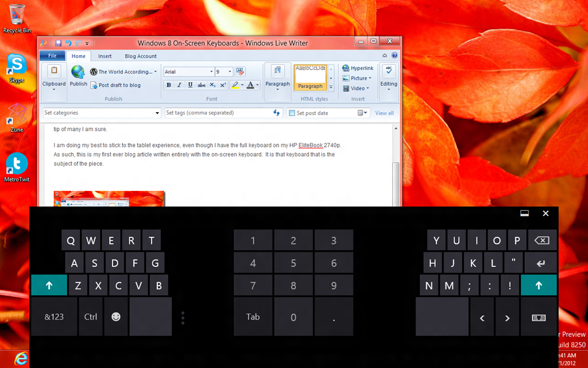The width and height of the screenshot is (588, 368).
Task: Switch to the Insert ribbon tab
Action: [105, 56]
